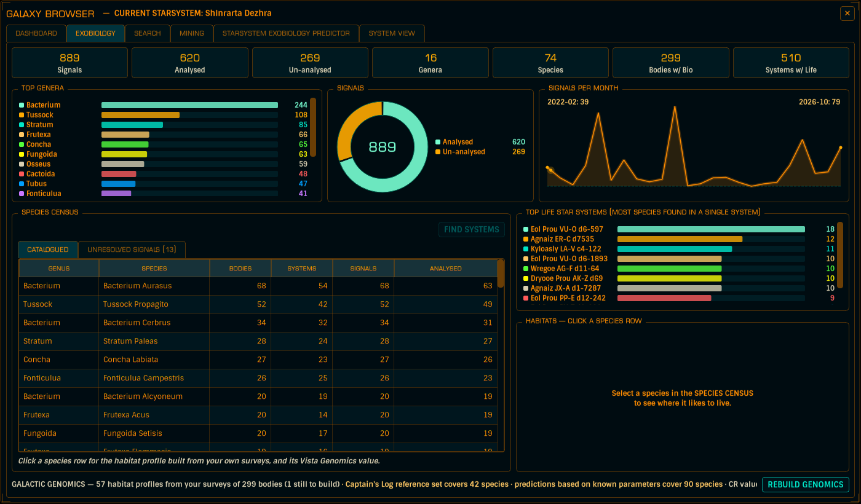Image resolution: width=861 pixels, height=504 pixels.
Task: Sort table by Genus column header
Action: (59, 268)
